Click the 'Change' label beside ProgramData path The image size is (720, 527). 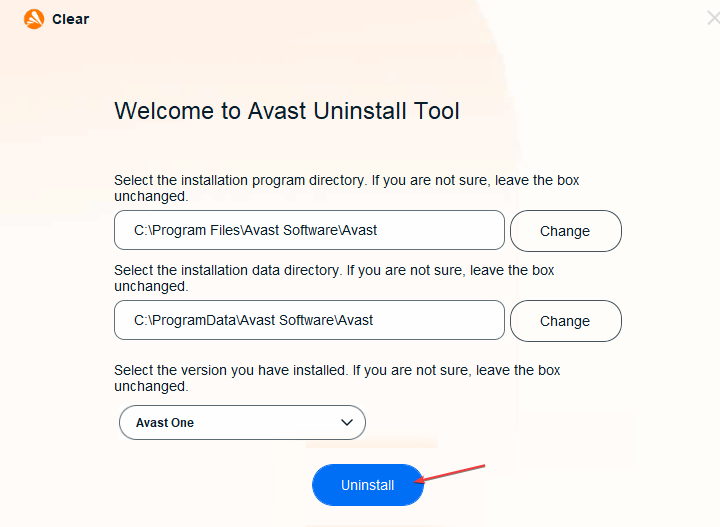point(565,321)
